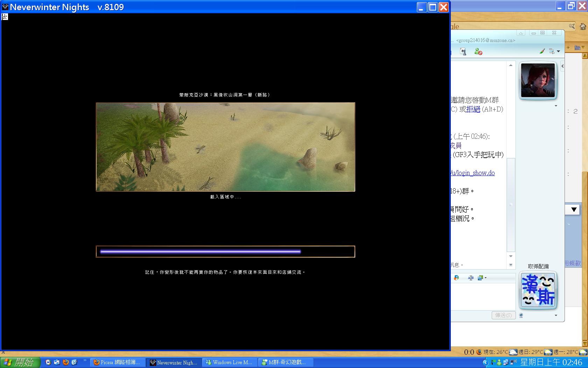
Task: Open a new Firefox tab with plus
Action: [568, 47]
